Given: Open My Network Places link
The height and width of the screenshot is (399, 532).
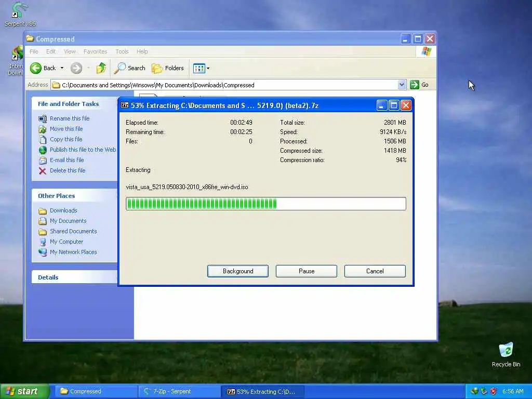Looking at the screenshot, I should point(73,252).
